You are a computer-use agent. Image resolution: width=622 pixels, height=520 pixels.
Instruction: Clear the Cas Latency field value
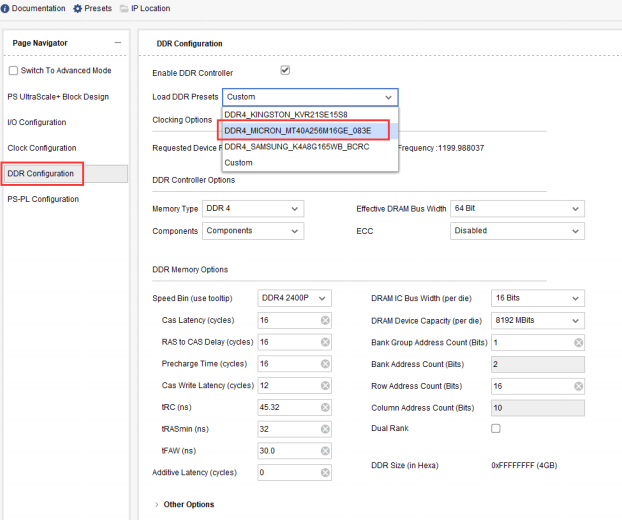(325, 320)
